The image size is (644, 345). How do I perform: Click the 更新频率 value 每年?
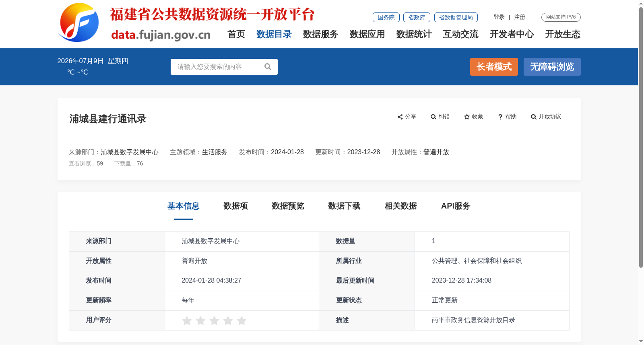tap(188, 300)
